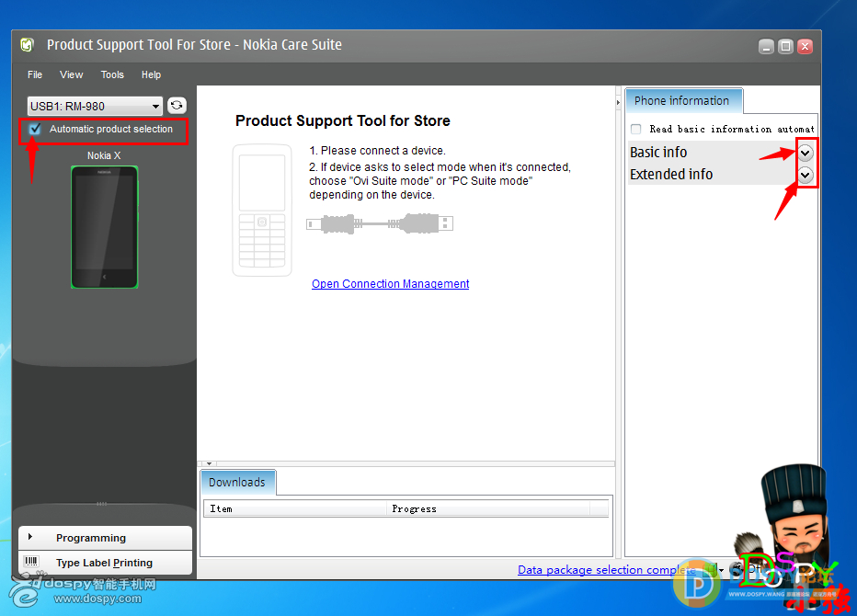Enable Read basic information automatically checkbox
The image size is (857, 616).
(635, 129)
